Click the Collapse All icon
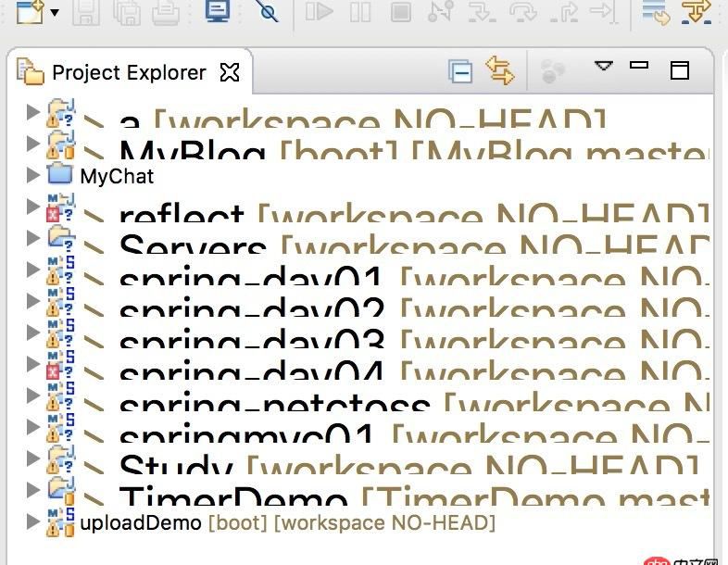Viewport: 728px width, 565px height. (x=460, y=72)
